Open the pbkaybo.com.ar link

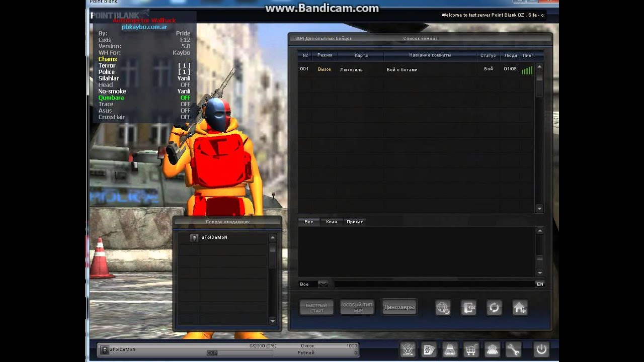(x=144, y=27)
